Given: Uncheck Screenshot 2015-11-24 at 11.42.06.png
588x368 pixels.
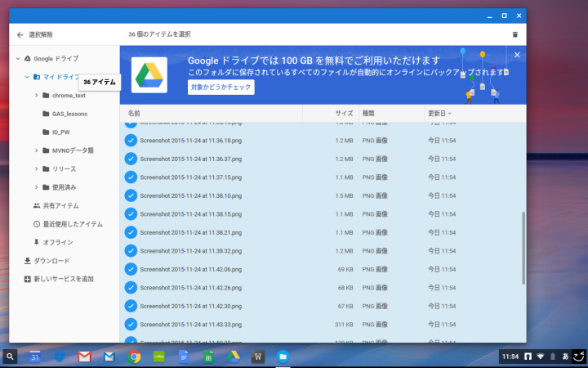Looking at the screenshot, I should point(131,269).
